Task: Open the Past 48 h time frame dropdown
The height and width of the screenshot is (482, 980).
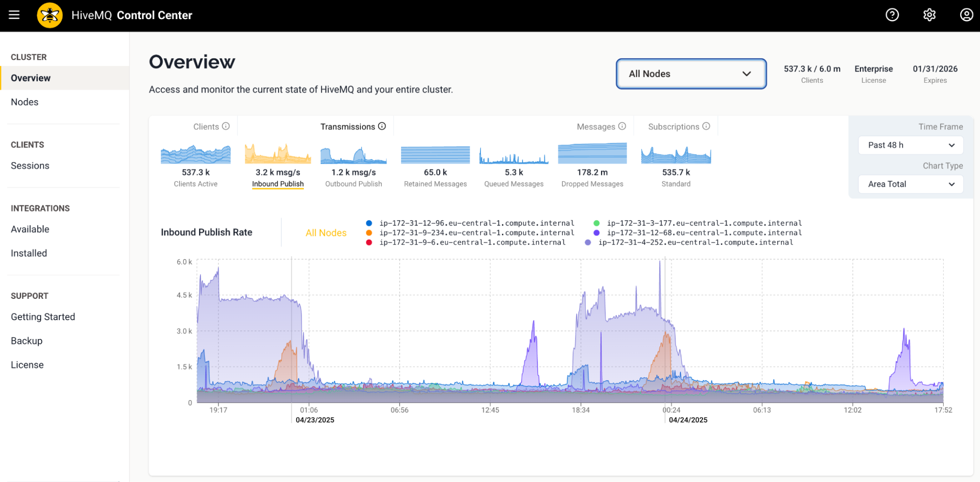Action: click(910, 145)
